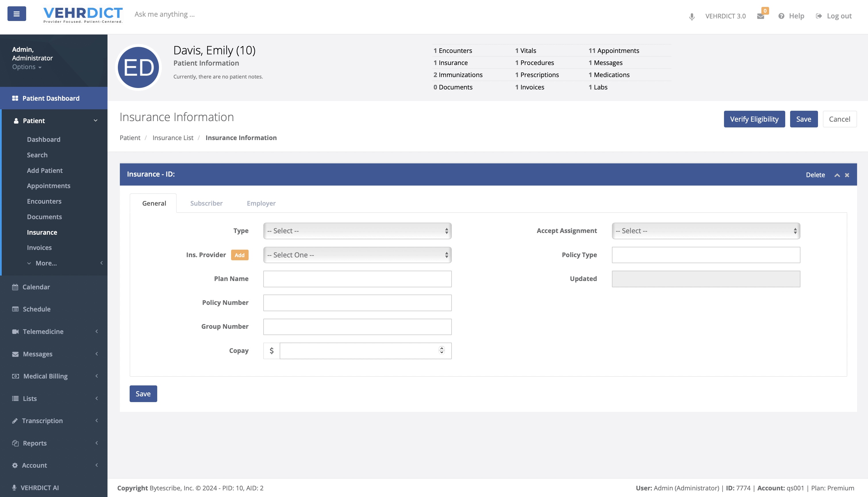Click the orange Add provider button
The width and height of the screenshot is (868, 497).
[x=239, y=255]
